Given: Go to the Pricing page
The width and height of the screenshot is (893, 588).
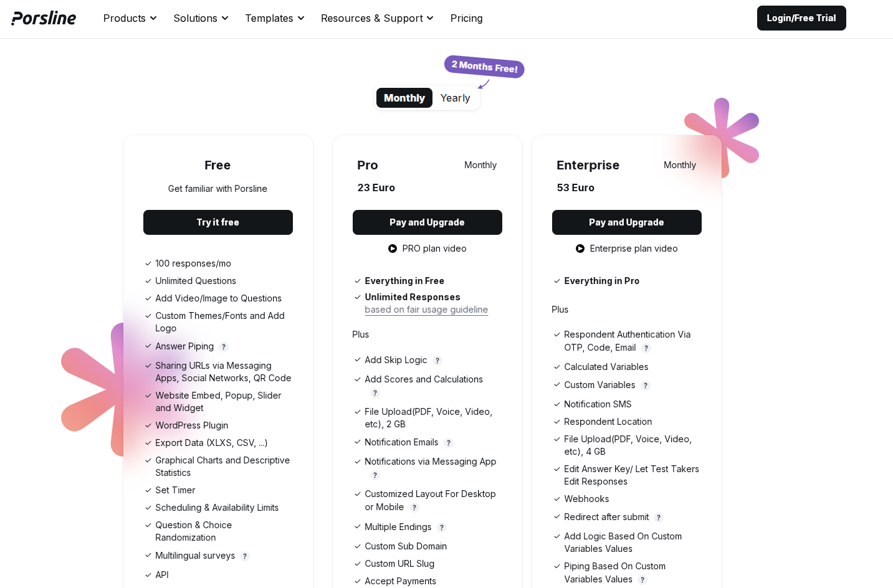Looking at the screenshot, I should 466,18.
